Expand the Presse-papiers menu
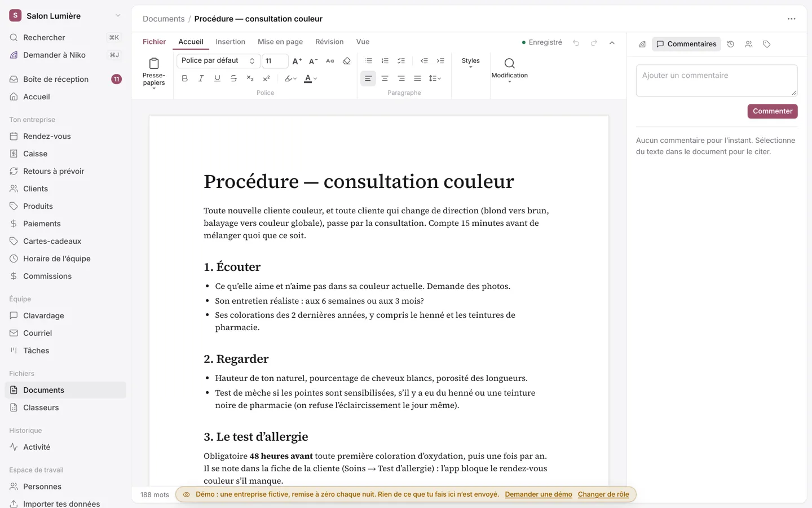 pos(154,73)
